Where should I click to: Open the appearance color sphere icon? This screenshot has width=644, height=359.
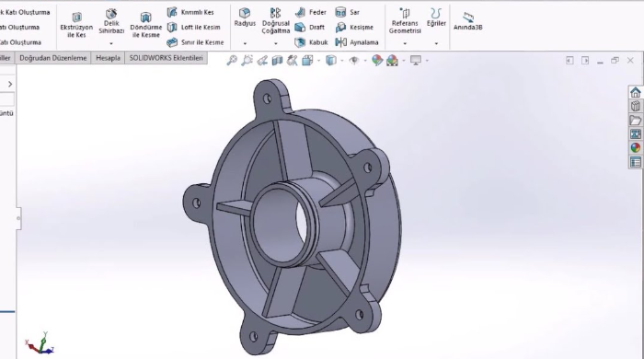377,61
